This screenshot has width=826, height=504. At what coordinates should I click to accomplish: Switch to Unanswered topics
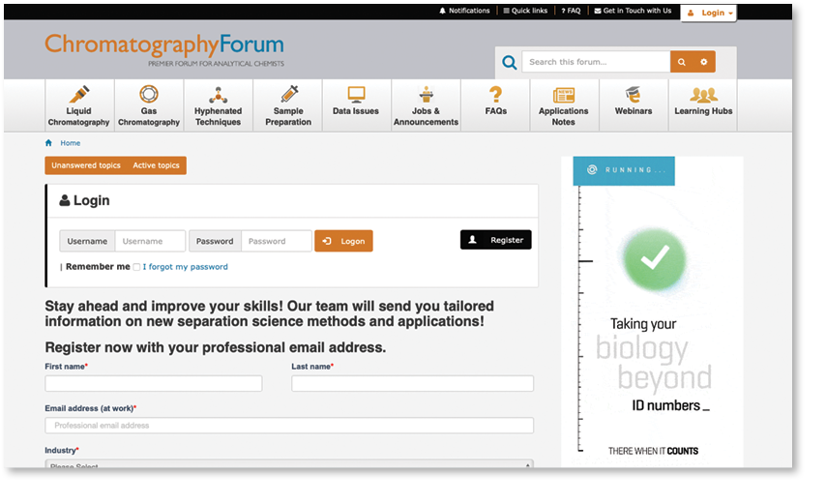click(x=86, y=165)
